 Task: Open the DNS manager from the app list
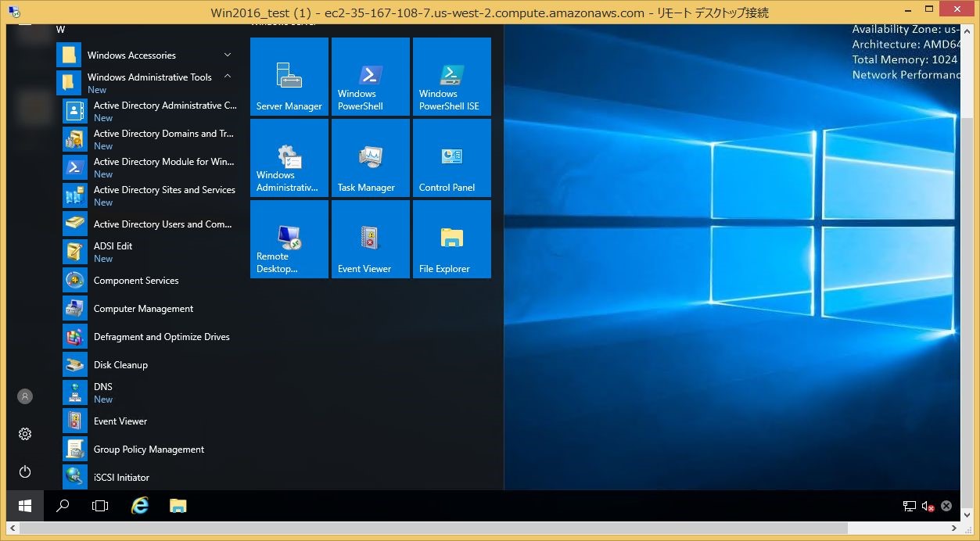[150, 392]
